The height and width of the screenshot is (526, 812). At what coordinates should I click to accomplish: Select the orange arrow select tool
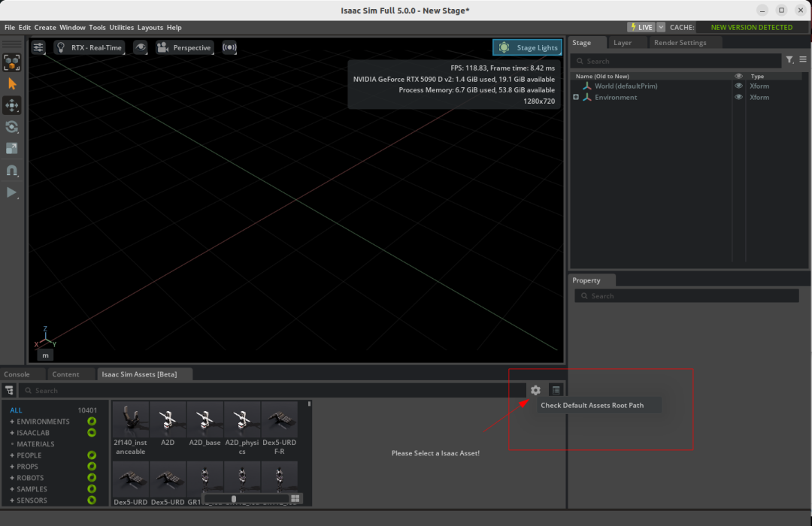(x=12, y=84)
